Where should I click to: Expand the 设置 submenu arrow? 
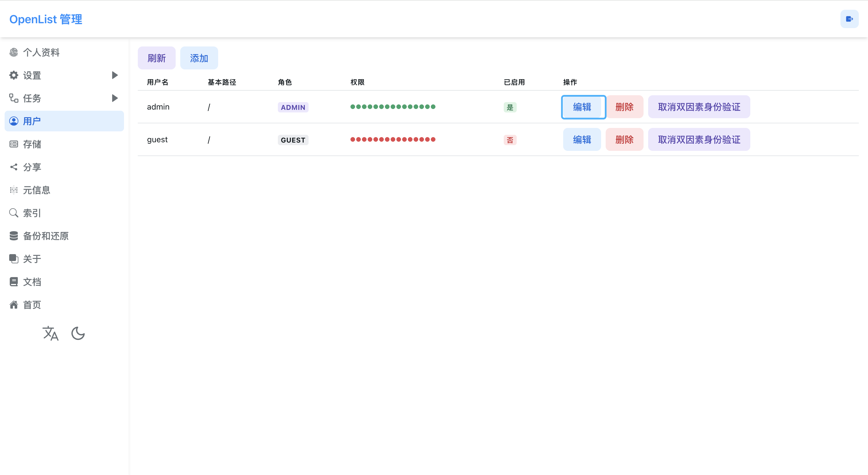(x=115, y=75)
